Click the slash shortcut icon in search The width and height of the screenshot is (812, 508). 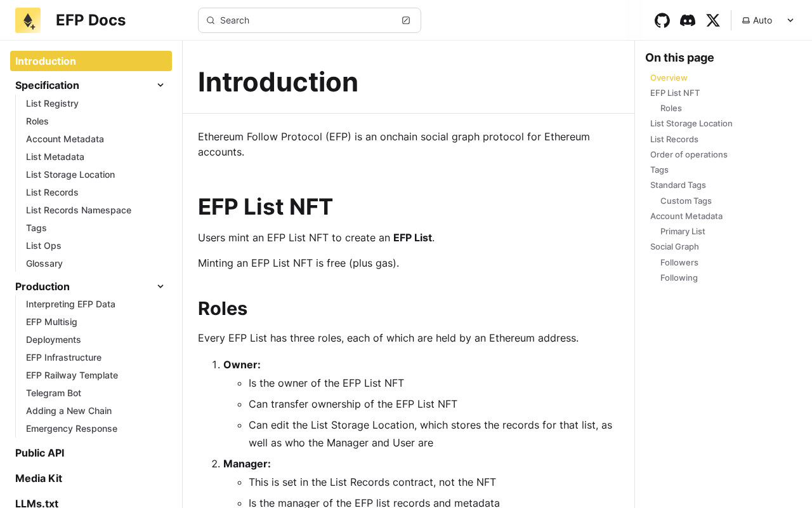pos(406,20)
